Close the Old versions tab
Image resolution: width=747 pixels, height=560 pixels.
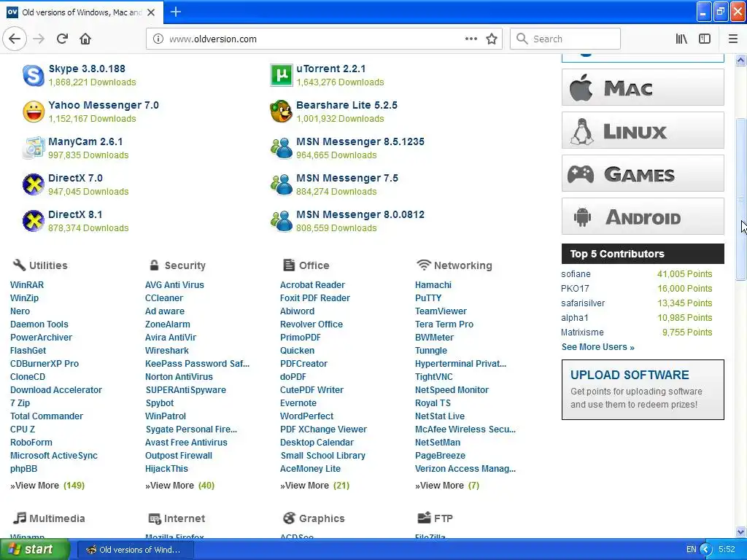pos(151,12)
